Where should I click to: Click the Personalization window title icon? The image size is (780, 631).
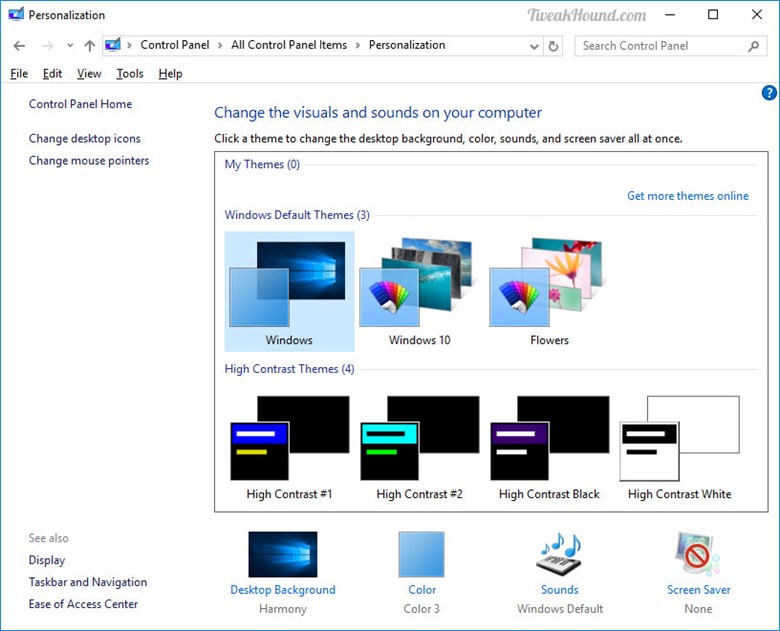click(x=16, y=14)
